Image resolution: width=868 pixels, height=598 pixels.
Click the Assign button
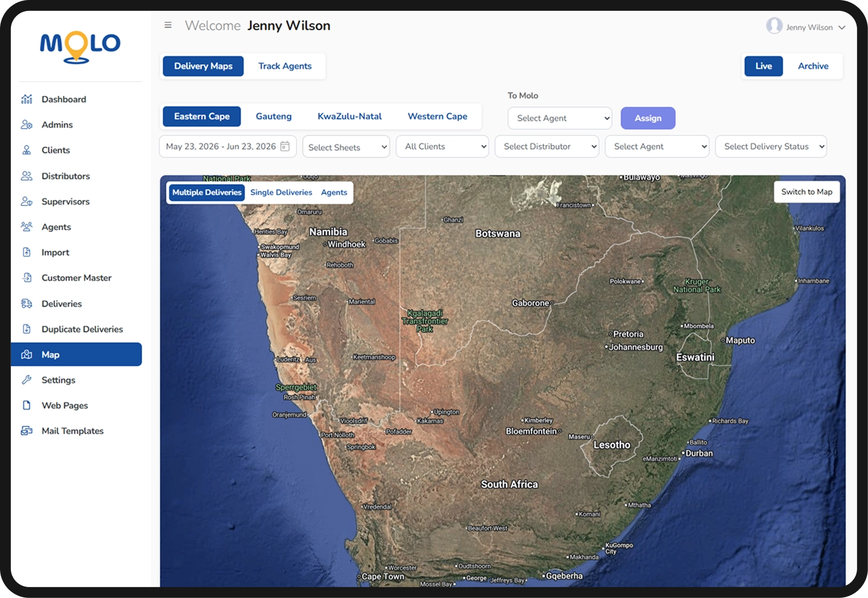pyautogui.click(x=648, y=118)
